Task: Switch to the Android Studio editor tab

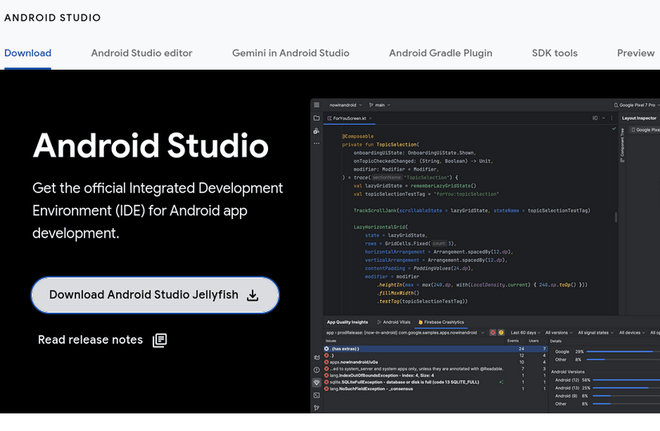Action: pyautogui.click(x=141, y=53)
